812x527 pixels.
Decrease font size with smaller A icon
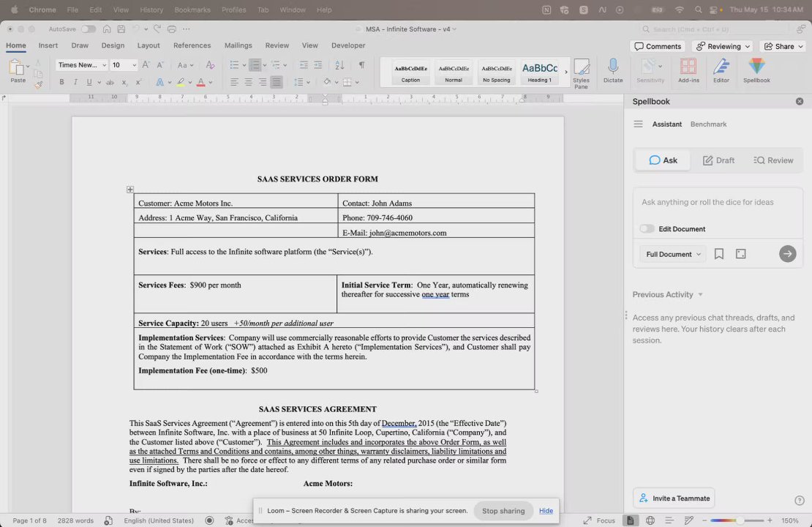pos(160,64)
